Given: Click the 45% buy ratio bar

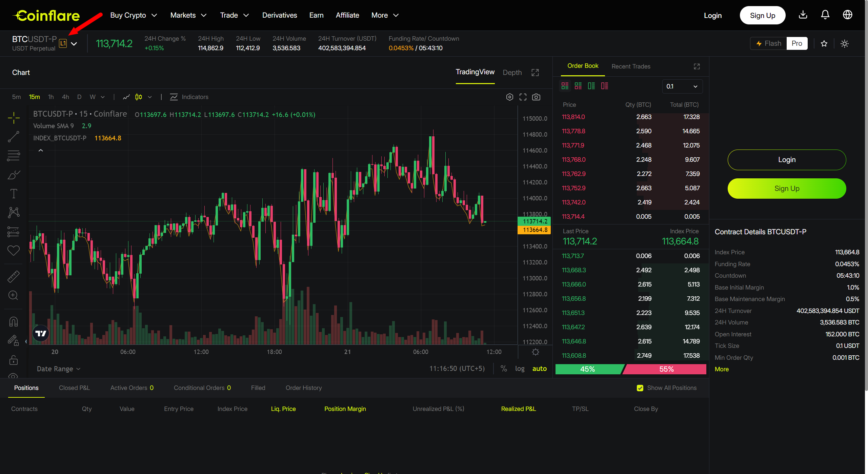Looking at the screenshot, I should [x=588, y=369].
